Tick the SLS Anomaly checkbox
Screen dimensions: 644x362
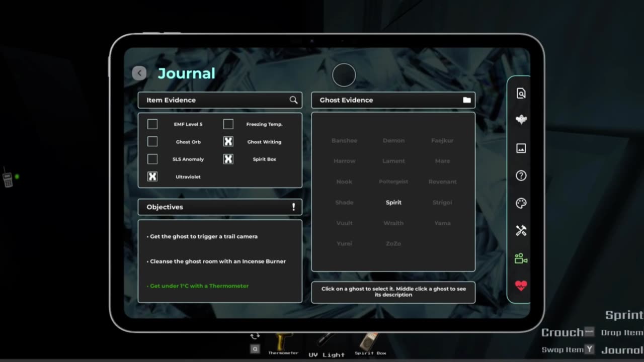(152, 159)
